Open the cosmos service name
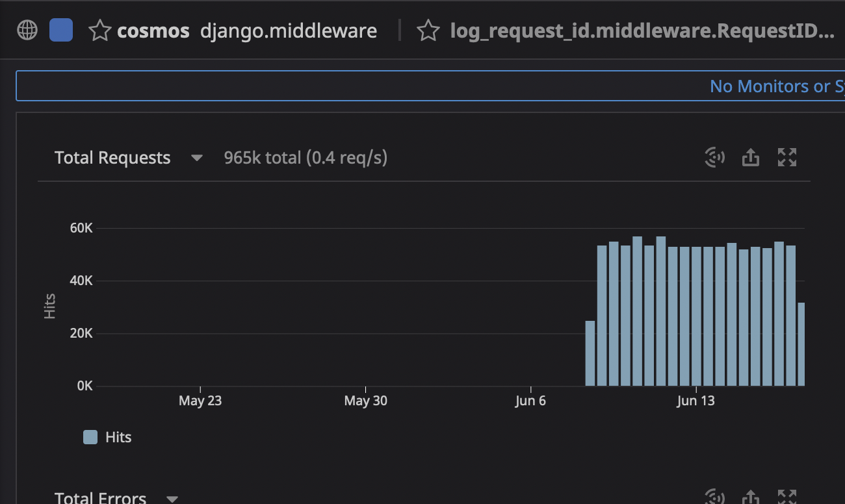The image size is (845, 504). [x=153, y=31]
